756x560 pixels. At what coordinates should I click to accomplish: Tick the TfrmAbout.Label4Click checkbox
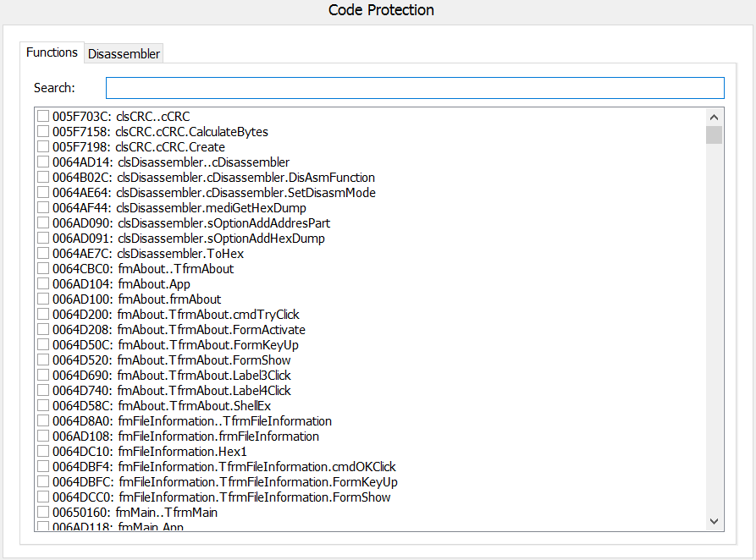[x=43, y=390]
